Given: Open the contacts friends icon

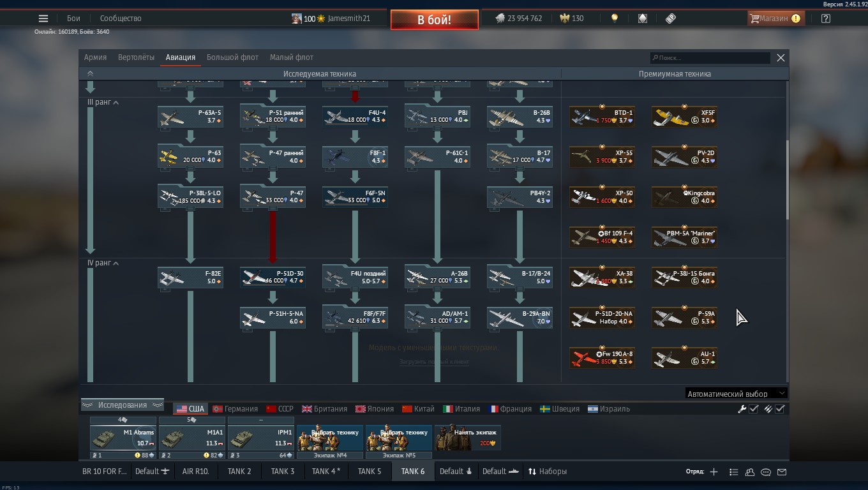Looking at the screenshot, I should pyautogui.click(x=750, y=472).
